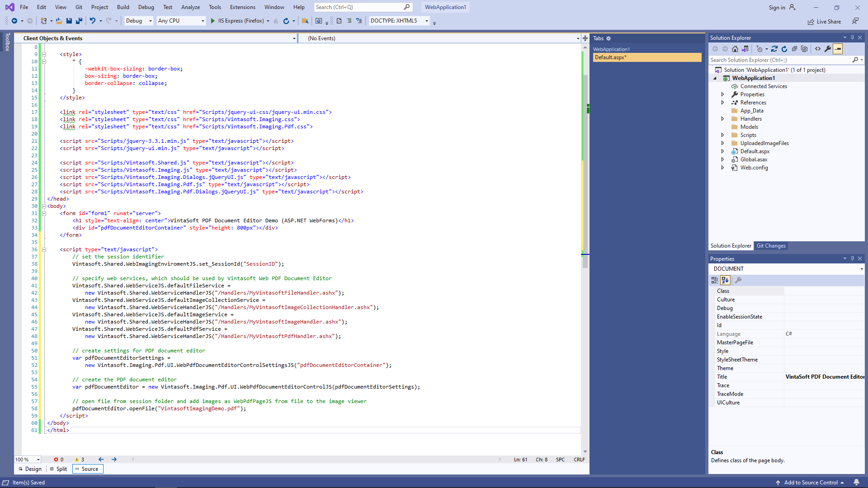
Task: Open Properties wrench icon in Solution Explorer
Action: click(x=828, y=49)
